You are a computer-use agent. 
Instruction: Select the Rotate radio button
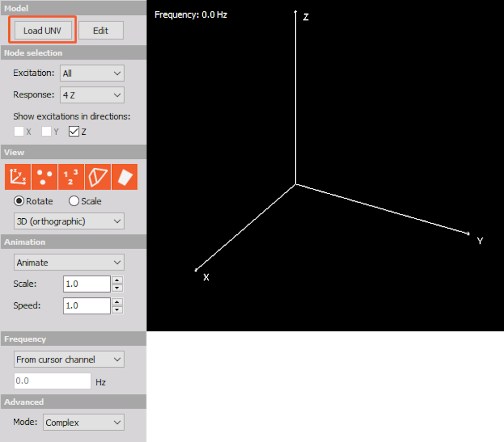(x=19, y=201)
